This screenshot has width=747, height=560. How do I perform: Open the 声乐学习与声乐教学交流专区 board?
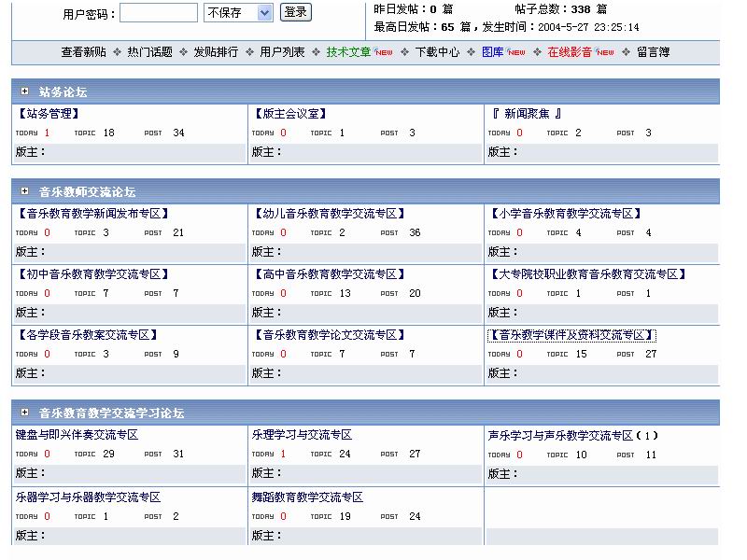(560, 435)
